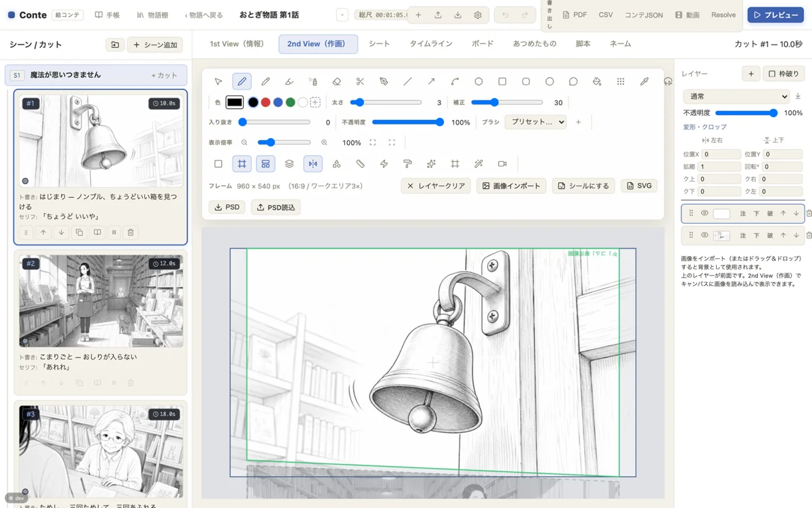Pick the red color swatch
812x508 pixels.
tap(265, 102)
